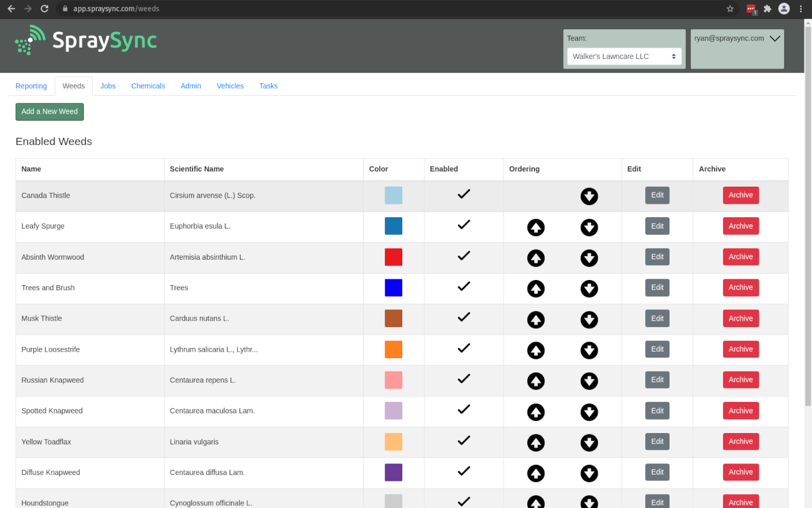Open the Team selection dropdown
The width and height of the screenshot is (812, 508).
coord(624,56)
